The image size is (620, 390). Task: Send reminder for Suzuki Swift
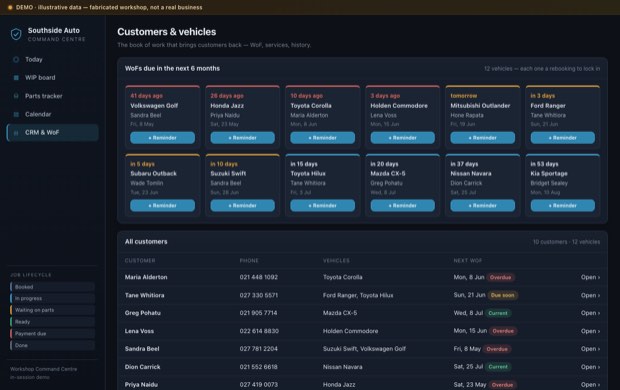tap(242, 205)
